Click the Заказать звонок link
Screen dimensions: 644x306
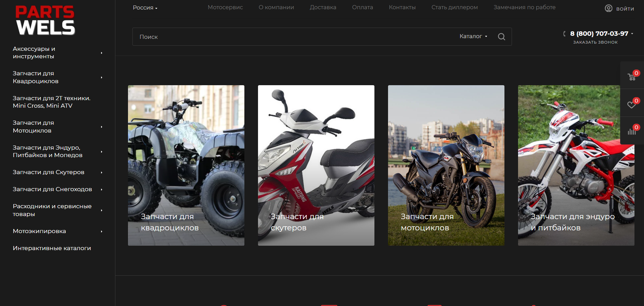[595, 42]
